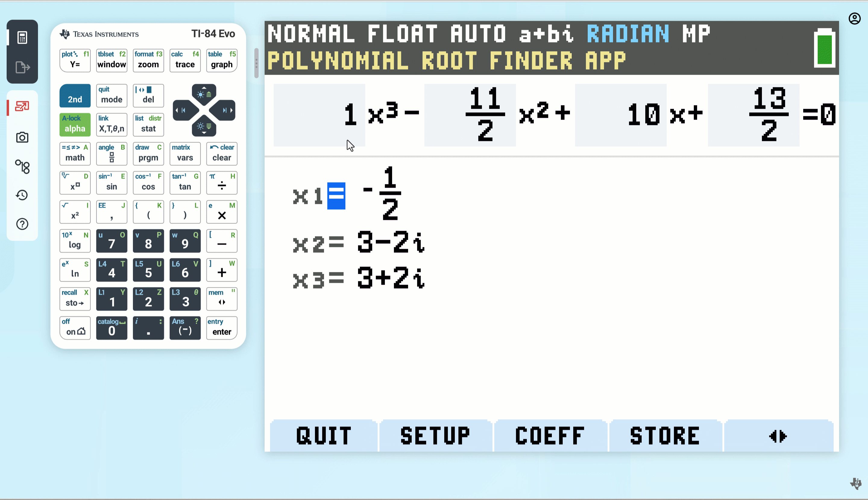Click the log key
The image size is (868, 500).
tap(75, 241)
